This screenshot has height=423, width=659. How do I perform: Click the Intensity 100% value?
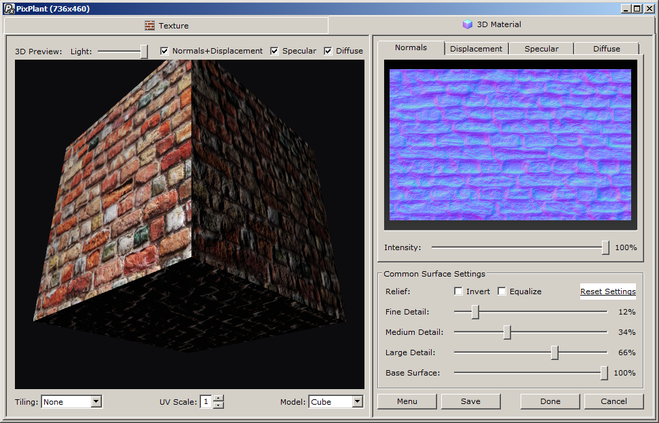point(626,248)
